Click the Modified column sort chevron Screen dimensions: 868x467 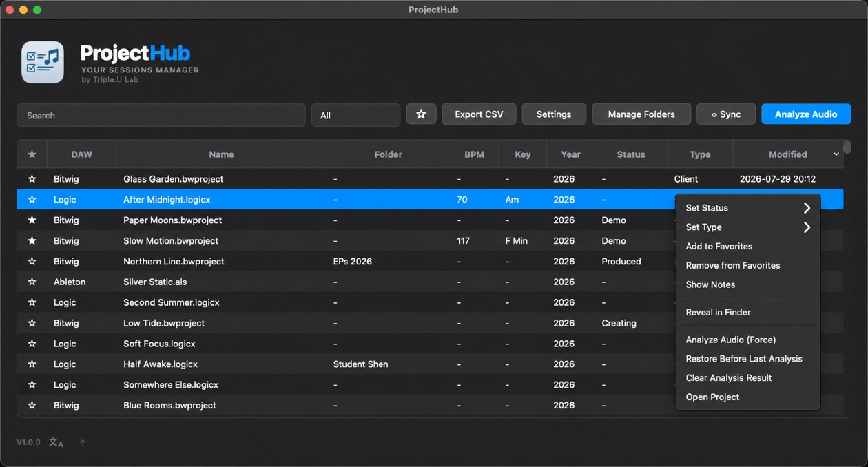(x=836, y=154)
